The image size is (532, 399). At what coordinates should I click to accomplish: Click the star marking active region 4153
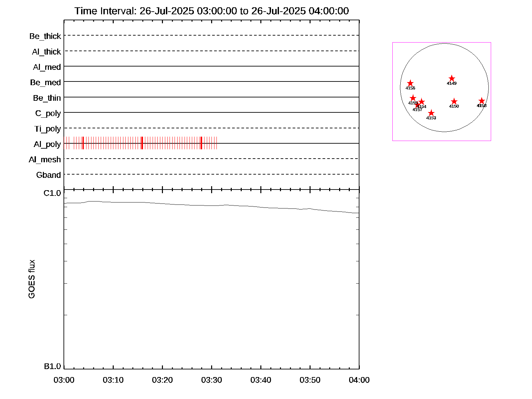coord(431,113)
